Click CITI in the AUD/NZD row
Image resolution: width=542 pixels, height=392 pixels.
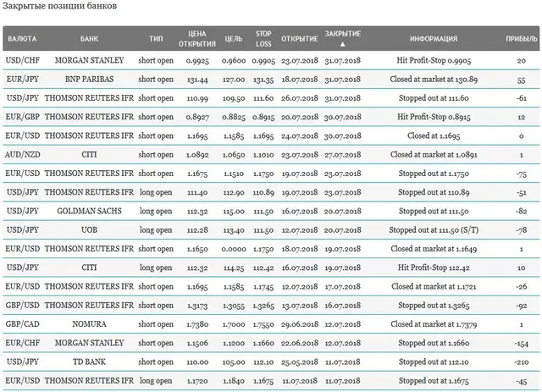(89, 155)
